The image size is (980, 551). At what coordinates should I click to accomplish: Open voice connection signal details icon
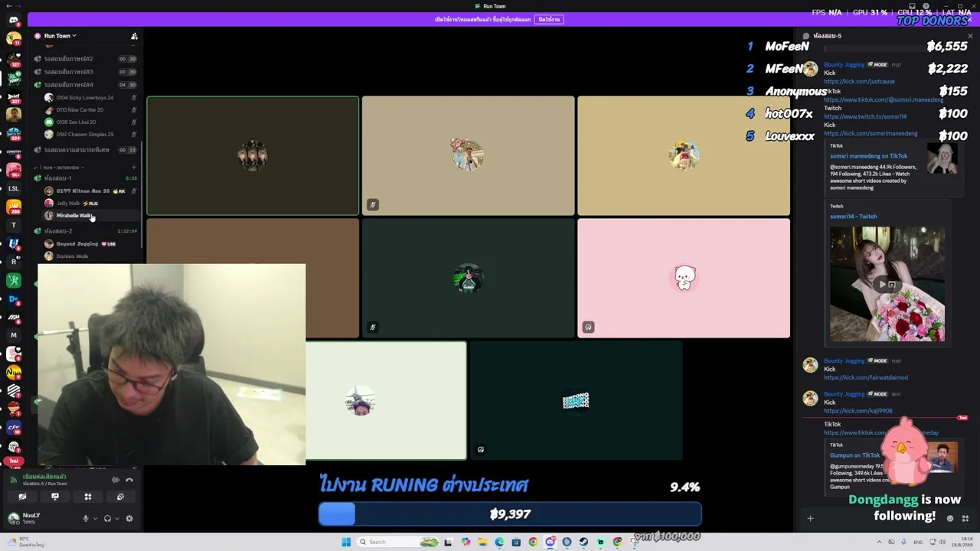[13, 480]
